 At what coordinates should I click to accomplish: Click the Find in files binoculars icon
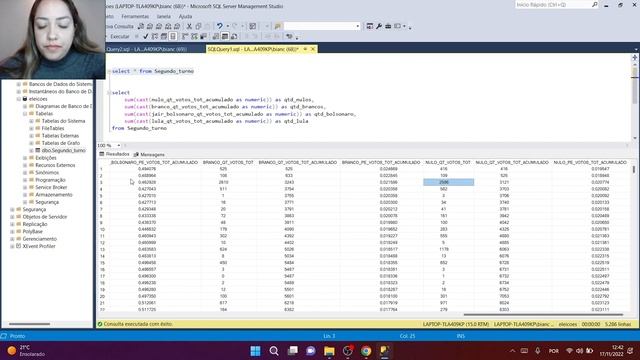pyautogui.click(x=278, y=26)
